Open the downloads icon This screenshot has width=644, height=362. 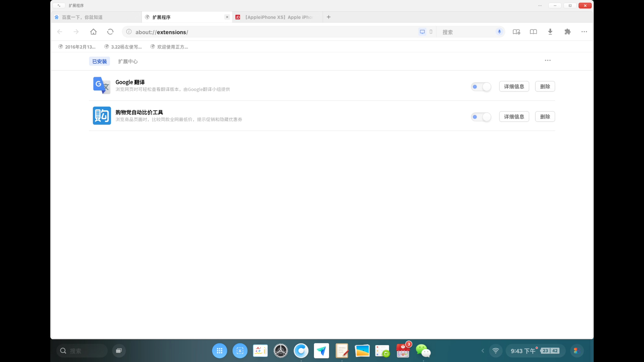click(550, 32)
